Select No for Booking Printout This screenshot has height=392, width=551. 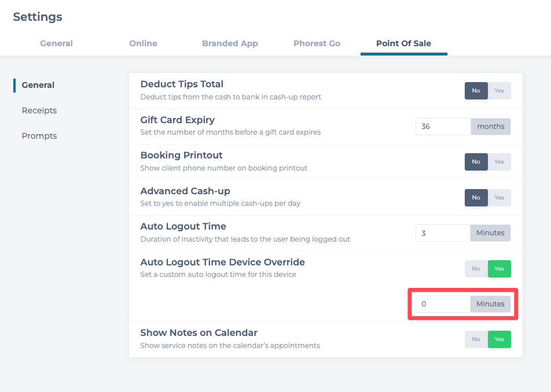point(476,162)
